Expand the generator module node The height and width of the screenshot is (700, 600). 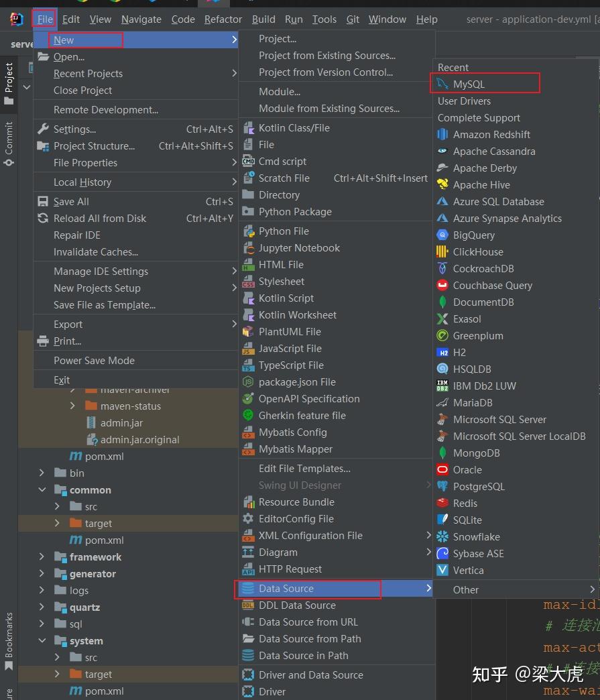[x=42, y=574]
